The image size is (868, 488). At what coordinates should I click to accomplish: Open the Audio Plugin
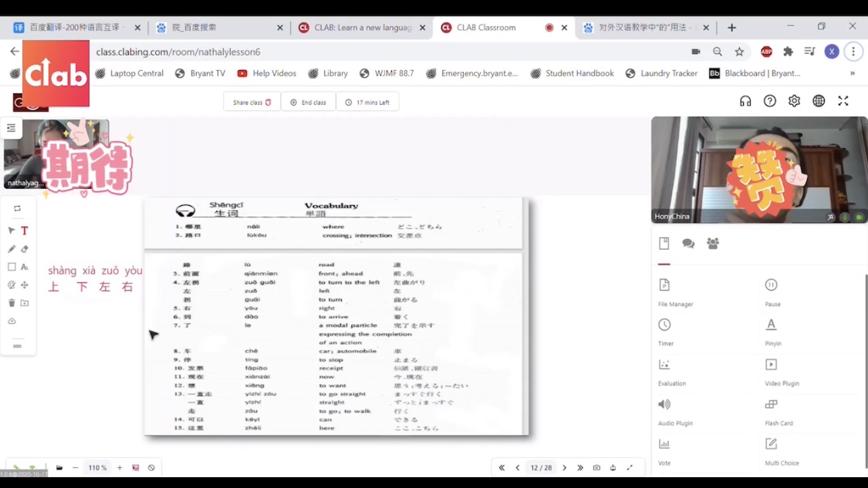(x=664, y=405)
